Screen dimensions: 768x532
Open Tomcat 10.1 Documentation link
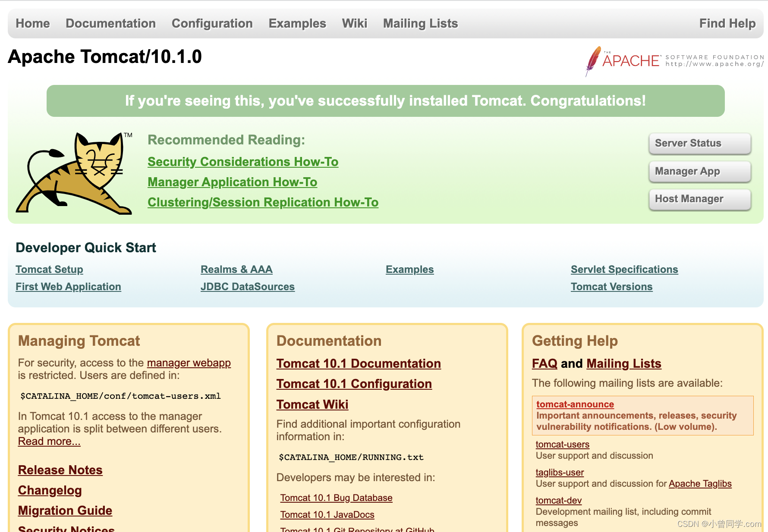[x=359, y=363]
